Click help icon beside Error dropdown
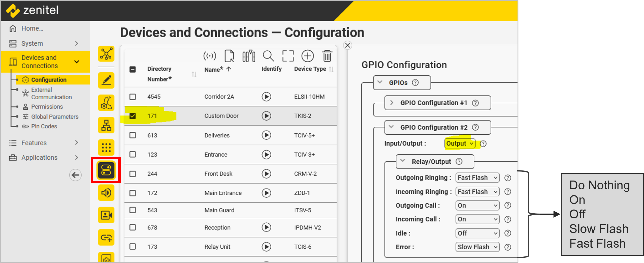 508,247
